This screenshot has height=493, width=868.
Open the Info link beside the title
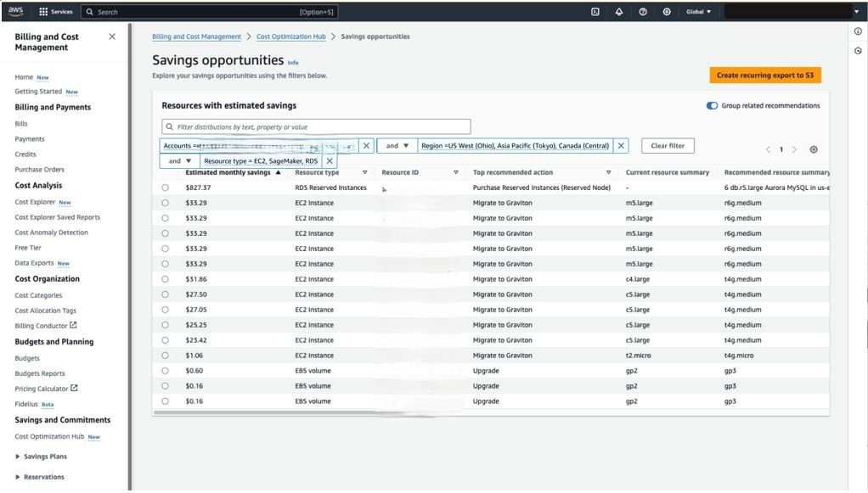(x=293, y=63)
